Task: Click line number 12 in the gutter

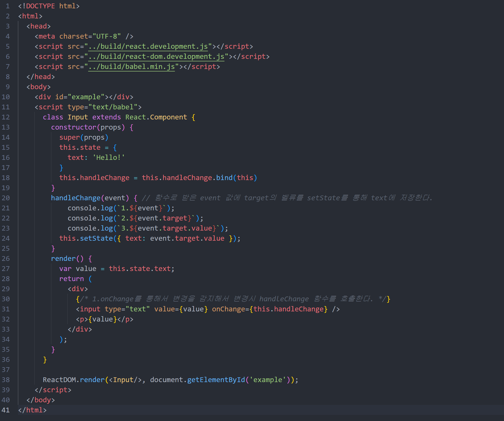Action: (6, 117)
